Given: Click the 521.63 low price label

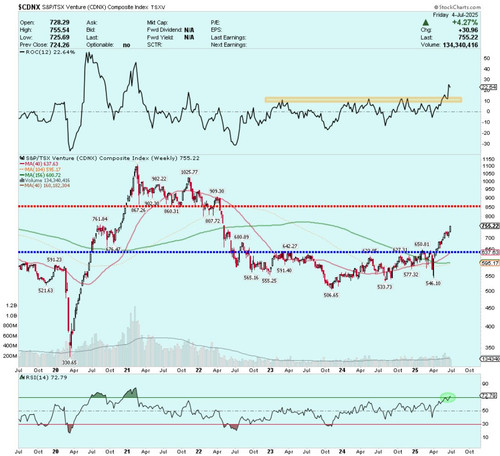Looking at the screenshot, I should point(46,290).
